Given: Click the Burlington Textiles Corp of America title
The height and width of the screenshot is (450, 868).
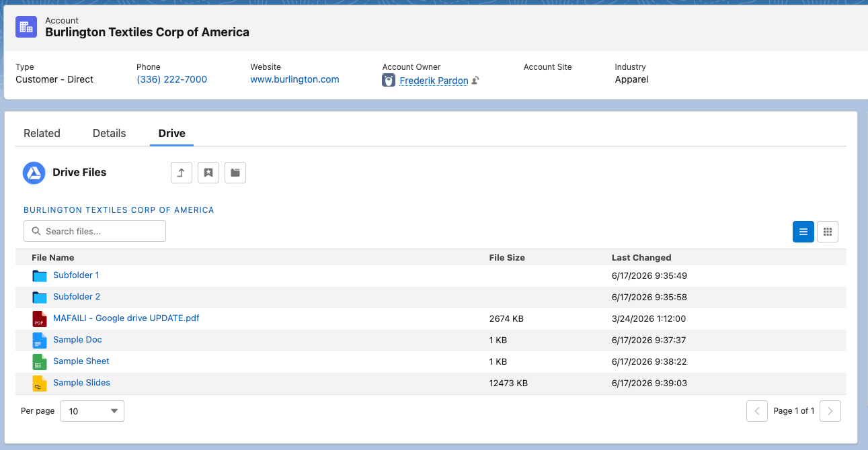Looking at the screenshot, I should 147,32.
